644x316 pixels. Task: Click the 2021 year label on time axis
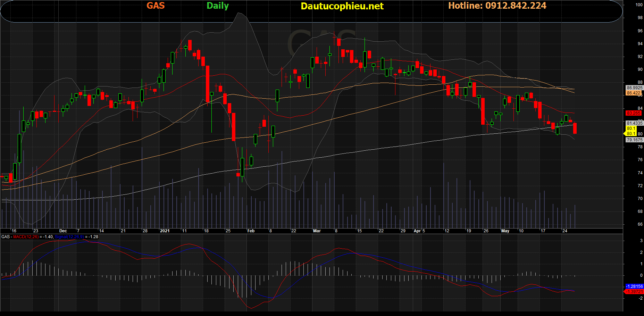(165, 231)
